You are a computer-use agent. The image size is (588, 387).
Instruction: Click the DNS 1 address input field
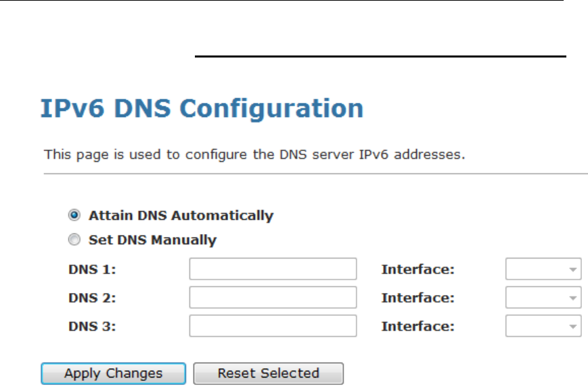pos(273,269)
